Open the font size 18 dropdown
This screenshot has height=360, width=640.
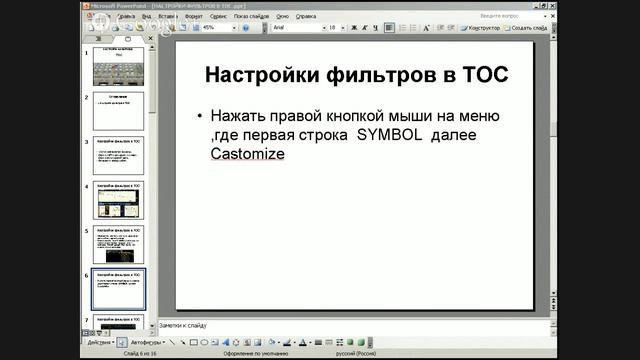click(x=343, y=28)
